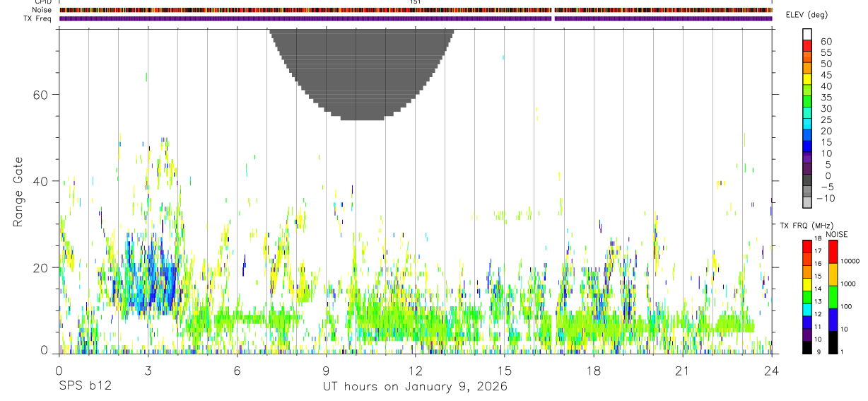Click the red segment of the NOISE color bar
The height and width of the screenshot is (401, 868).
coord(833,252)
